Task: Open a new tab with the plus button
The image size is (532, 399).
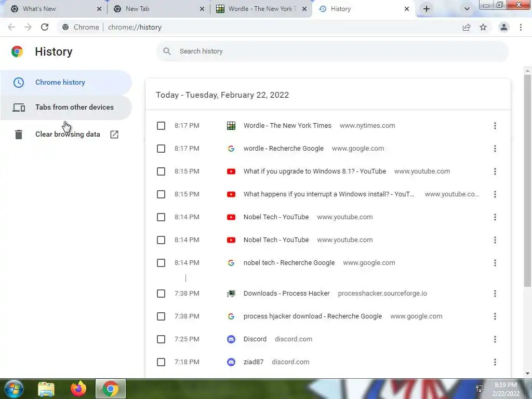Action: click(x=427, y=9)
